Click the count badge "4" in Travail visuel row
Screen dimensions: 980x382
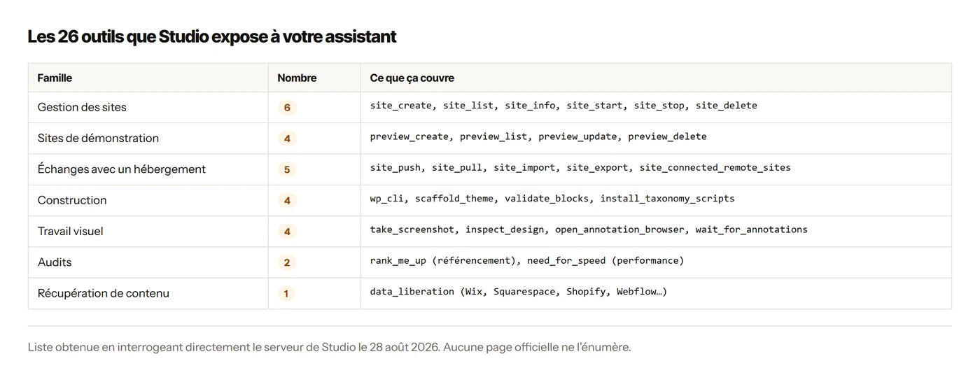[x=287, y=232]
